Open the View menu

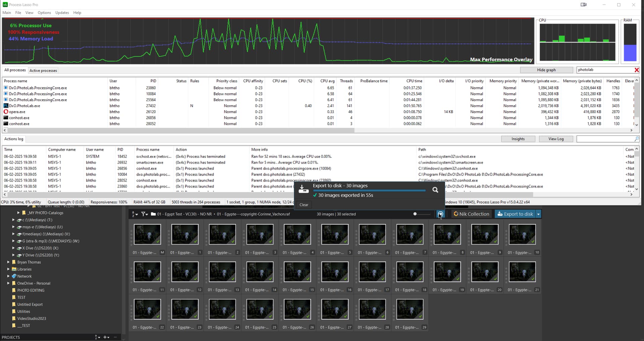[30, 13]
